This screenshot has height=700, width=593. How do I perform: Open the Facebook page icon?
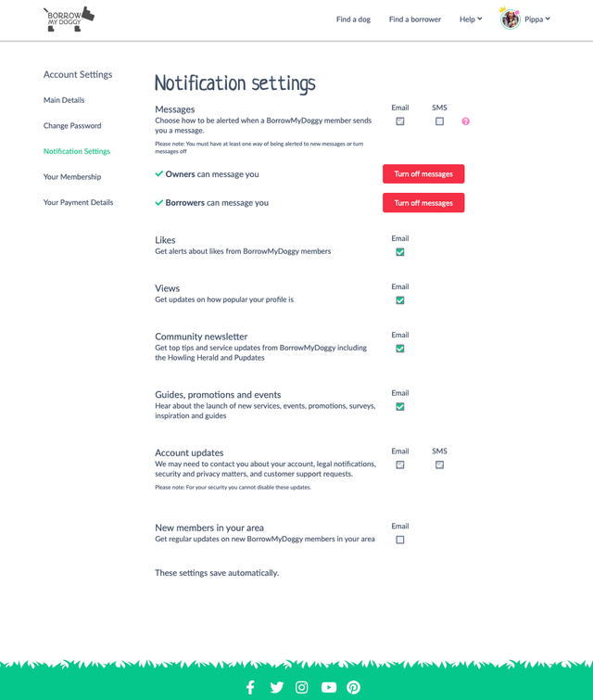250,687
